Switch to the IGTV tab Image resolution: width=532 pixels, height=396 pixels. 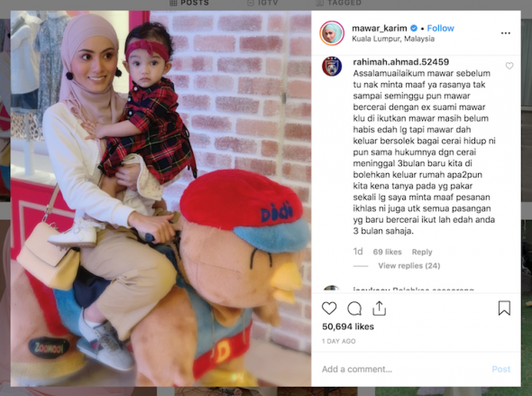(263, 3)
